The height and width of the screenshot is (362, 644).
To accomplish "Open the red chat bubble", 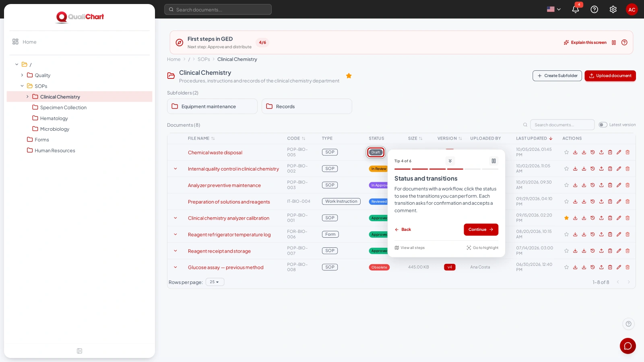I will (628, 346).
